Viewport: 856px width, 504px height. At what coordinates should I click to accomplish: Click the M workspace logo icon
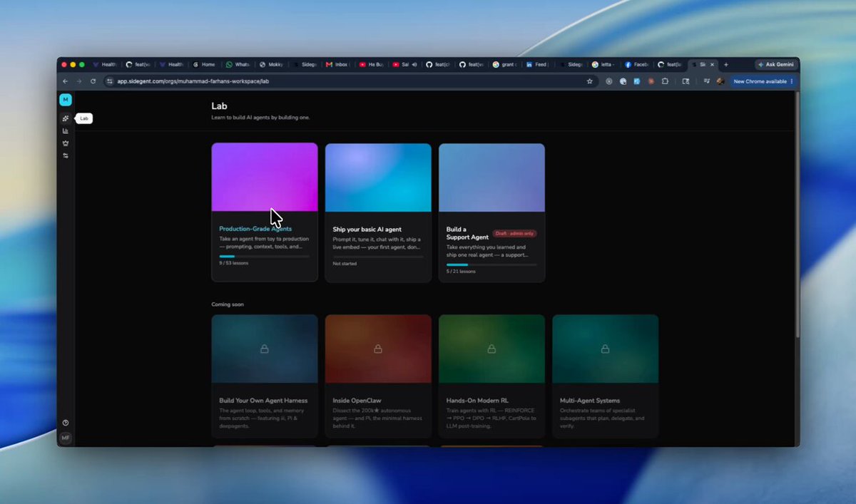pos(66,100)
